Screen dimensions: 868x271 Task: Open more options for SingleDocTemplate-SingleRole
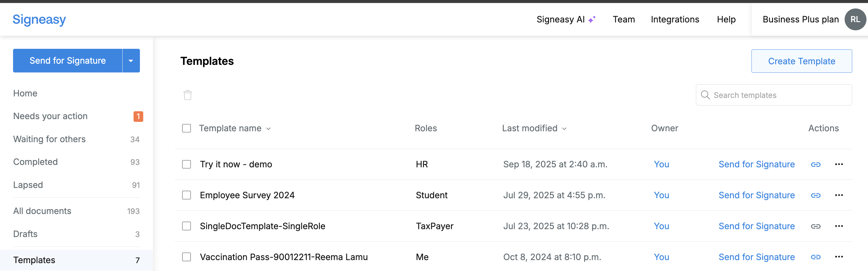coord(839,226)
